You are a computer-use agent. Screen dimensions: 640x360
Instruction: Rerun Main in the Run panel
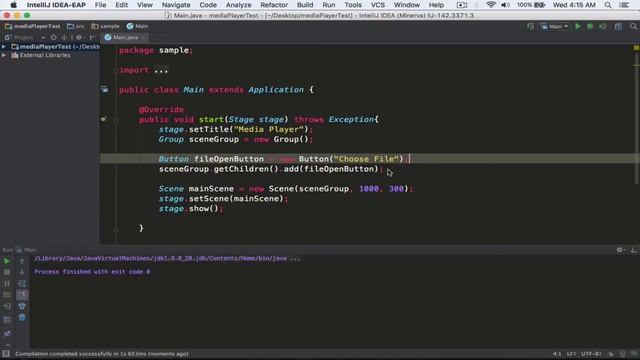pos(7,261)
